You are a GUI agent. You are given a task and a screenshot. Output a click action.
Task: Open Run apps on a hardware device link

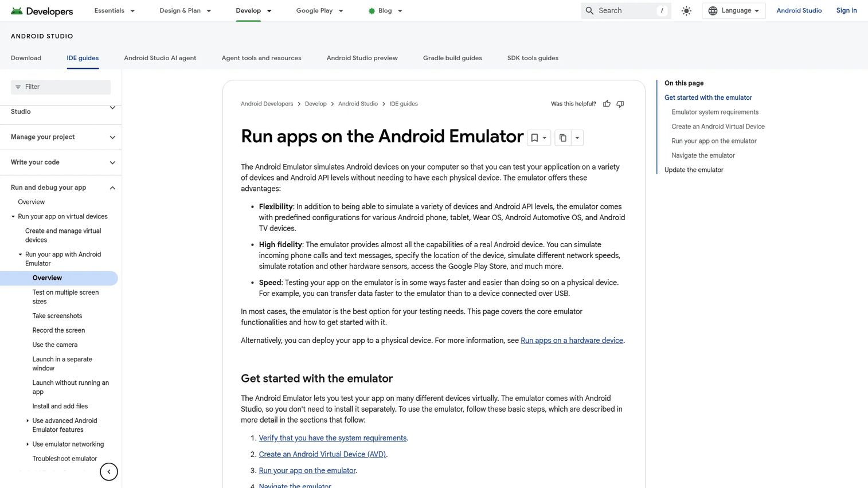tap(572, 341)
